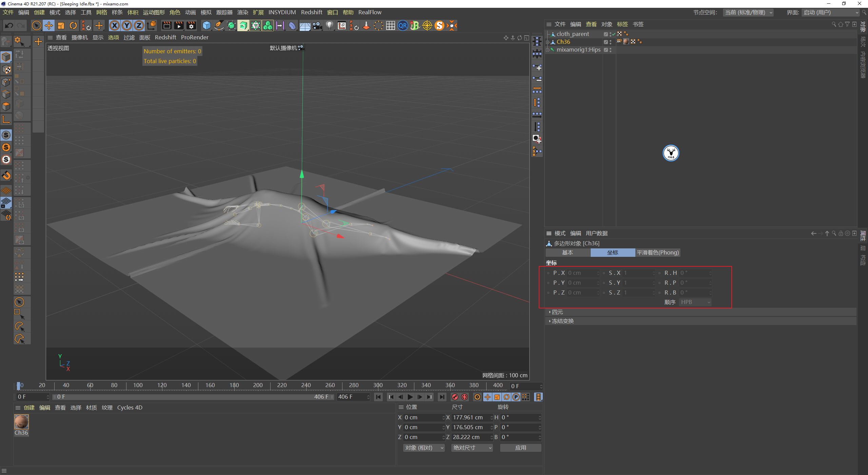Open the 模拟 menu
The width and height of the screenshot is (868, 475).
[206, 12]
